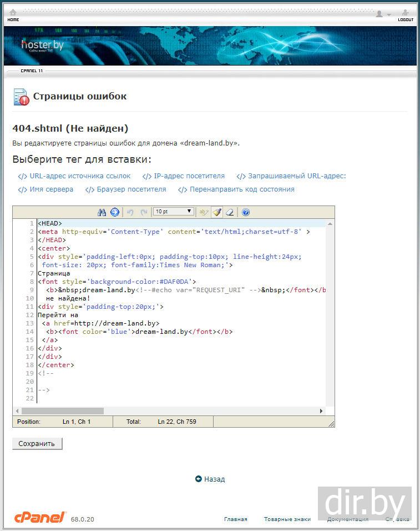Click the binoculars search icon in editor toolbar
The height and width of the screenshot is (531, 420).
coord(102,212)
